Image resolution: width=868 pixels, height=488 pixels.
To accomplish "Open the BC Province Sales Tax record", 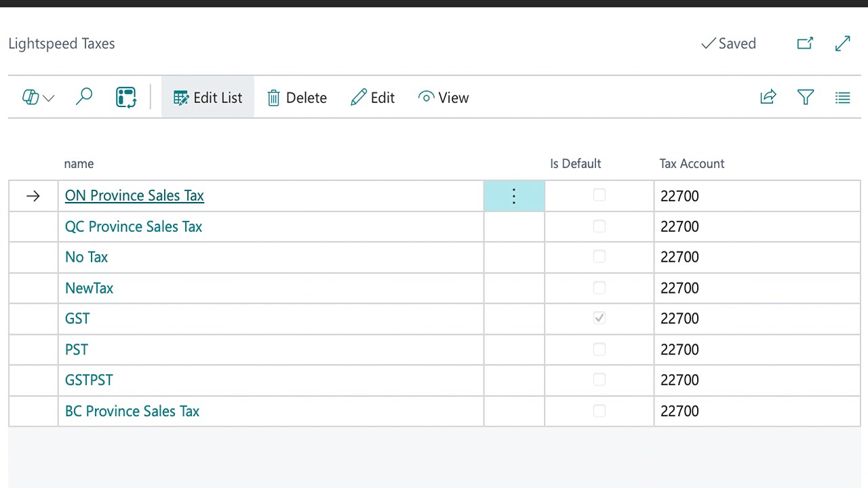I will [132, 411].
